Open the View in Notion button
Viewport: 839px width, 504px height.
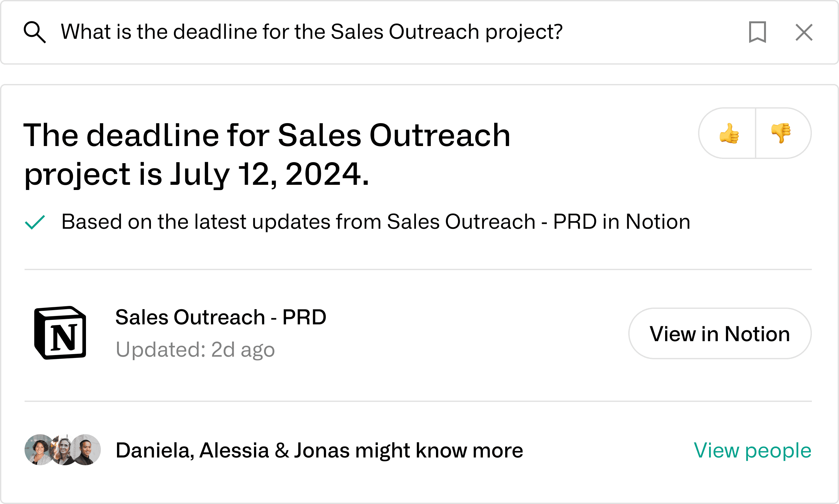click(720, 333)
